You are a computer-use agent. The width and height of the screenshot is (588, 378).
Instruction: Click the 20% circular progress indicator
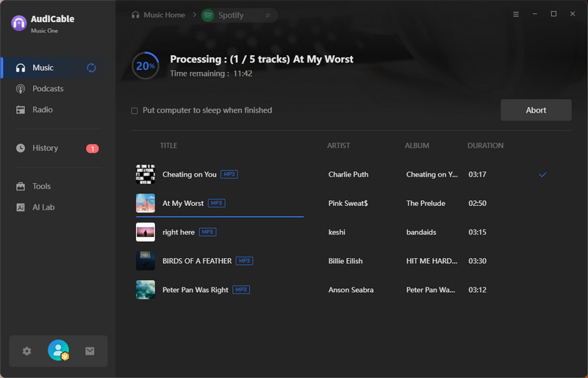click(x=146, y=65)
